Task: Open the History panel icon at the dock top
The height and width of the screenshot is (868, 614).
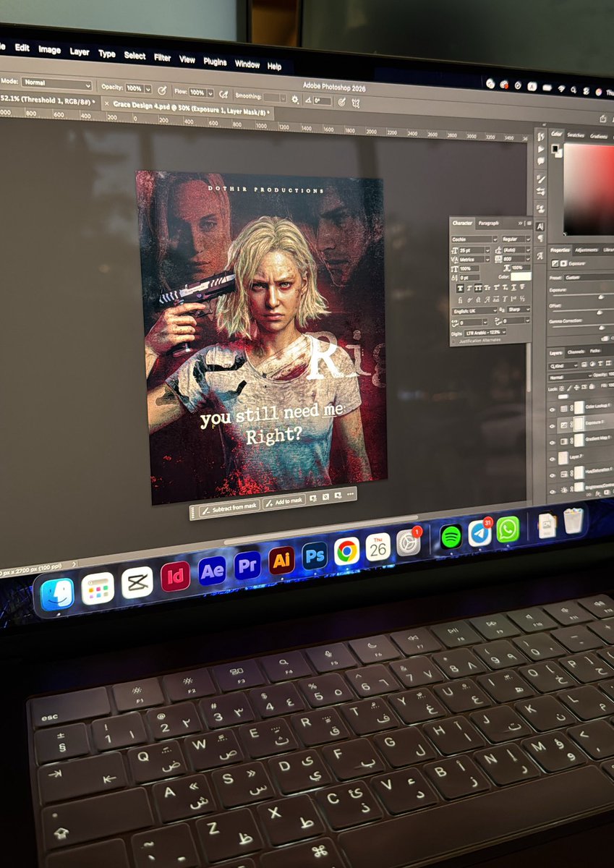Action: (541, 137)
